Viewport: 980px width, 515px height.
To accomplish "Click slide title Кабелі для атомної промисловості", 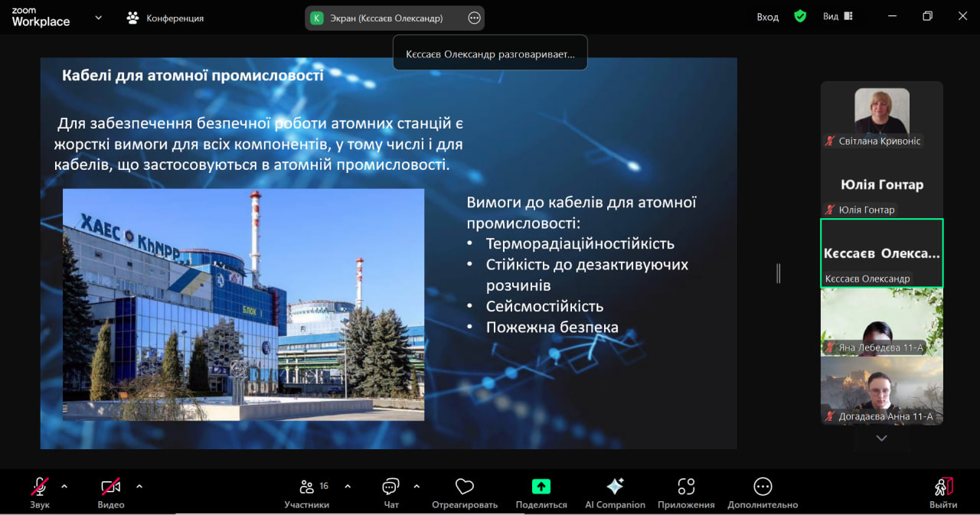I will pos(192,76).
